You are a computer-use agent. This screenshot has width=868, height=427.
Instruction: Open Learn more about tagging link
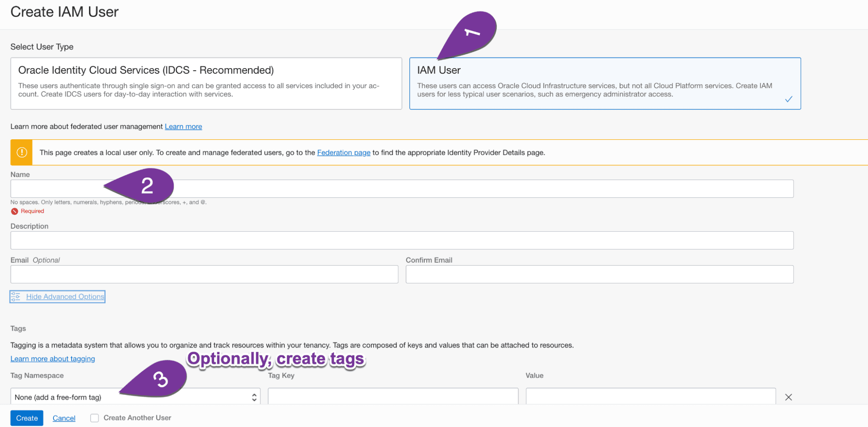tap(53, 359)
